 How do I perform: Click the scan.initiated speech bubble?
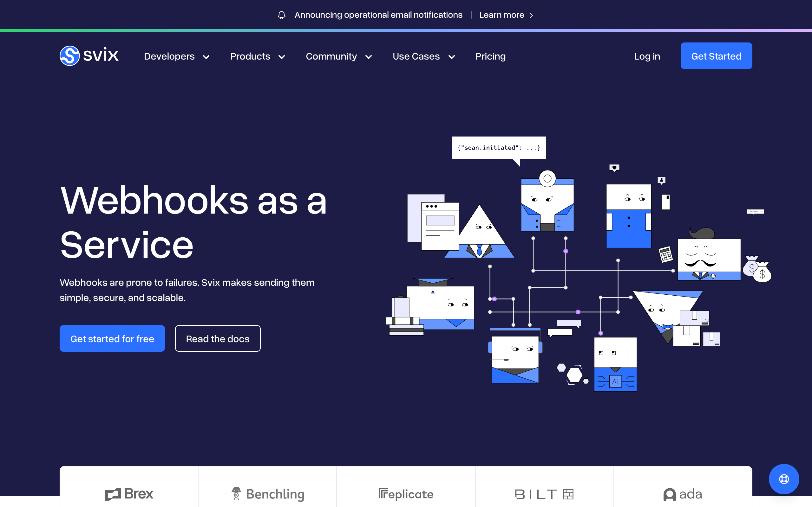click(499, 148)
